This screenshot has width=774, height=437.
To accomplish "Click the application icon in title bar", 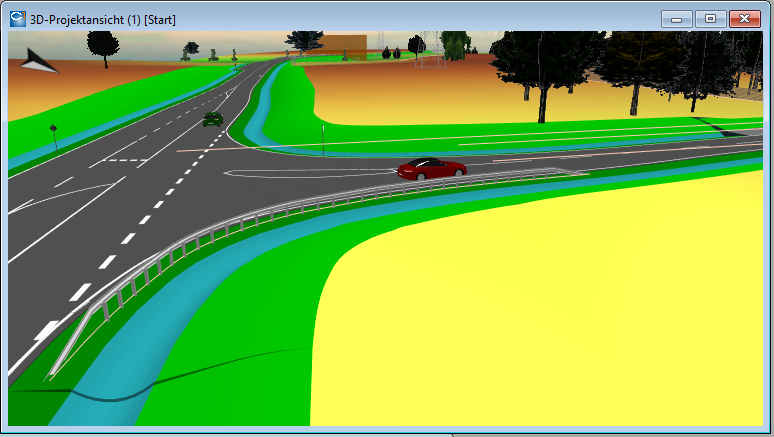I will 17,19.
